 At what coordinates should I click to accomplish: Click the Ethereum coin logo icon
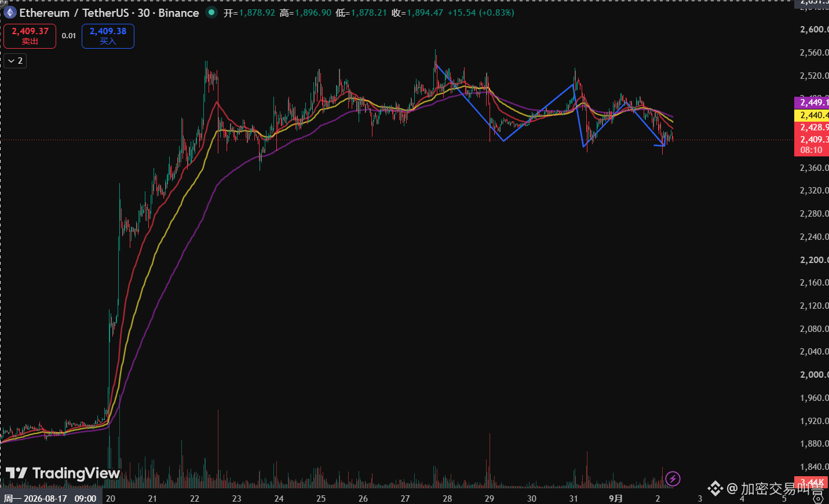tap(10, 13)
